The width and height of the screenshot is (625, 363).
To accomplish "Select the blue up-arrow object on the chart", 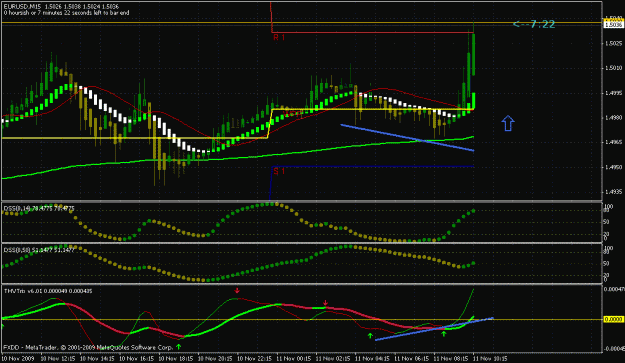I will coord(507,123).
